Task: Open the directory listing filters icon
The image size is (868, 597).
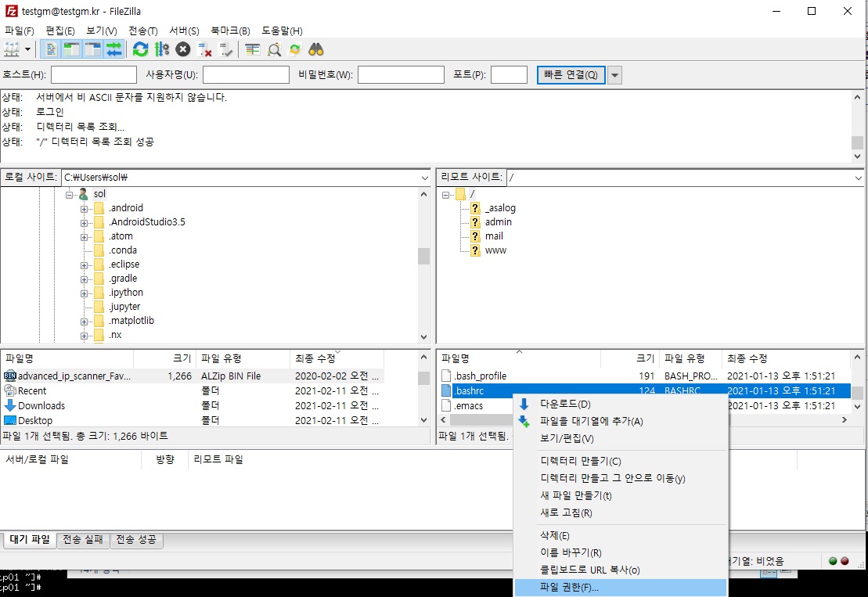Action: [x=252, y=49]
